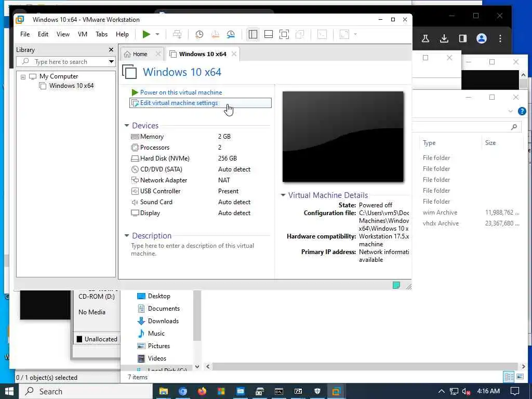532x399 pixels.
Task: Close the Library panel
Action: point(111,50)
